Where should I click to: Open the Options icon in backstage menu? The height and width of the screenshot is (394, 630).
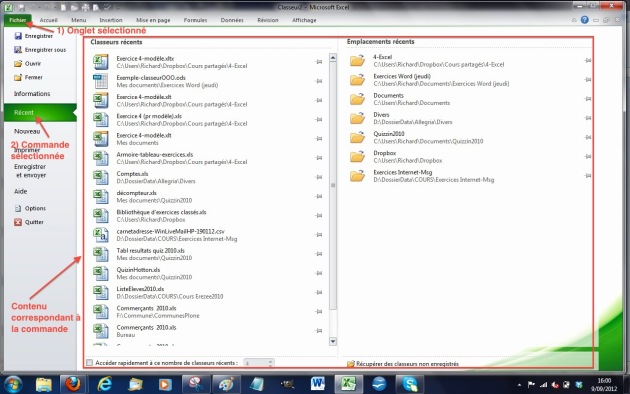tap(18, 208)
